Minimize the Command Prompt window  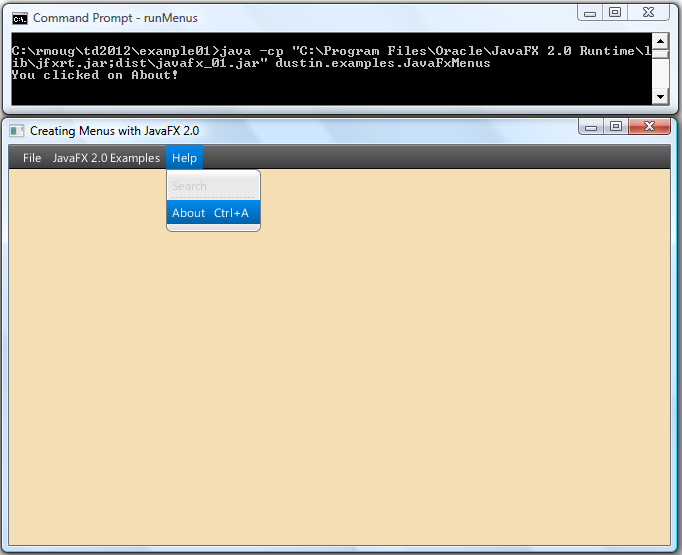click(590, 13)
